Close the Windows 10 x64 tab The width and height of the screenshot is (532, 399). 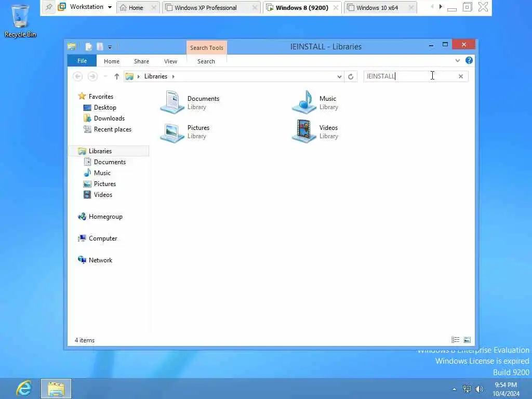[x=411, y=7]
